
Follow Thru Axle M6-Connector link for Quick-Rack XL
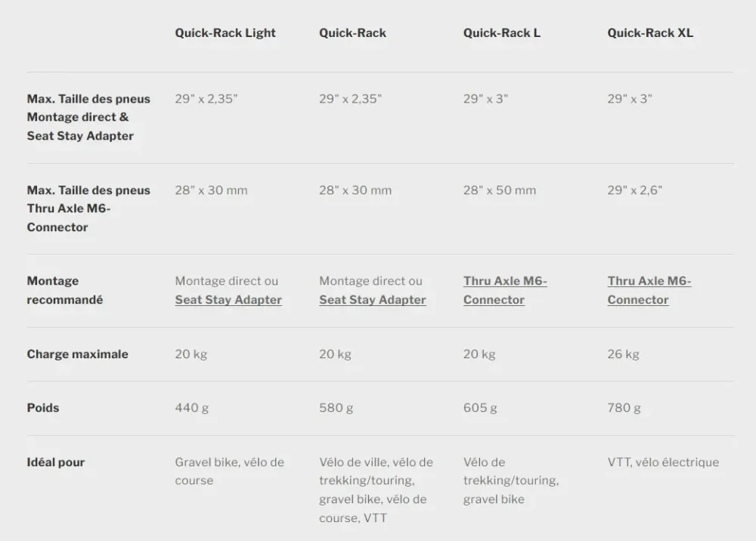649,290
